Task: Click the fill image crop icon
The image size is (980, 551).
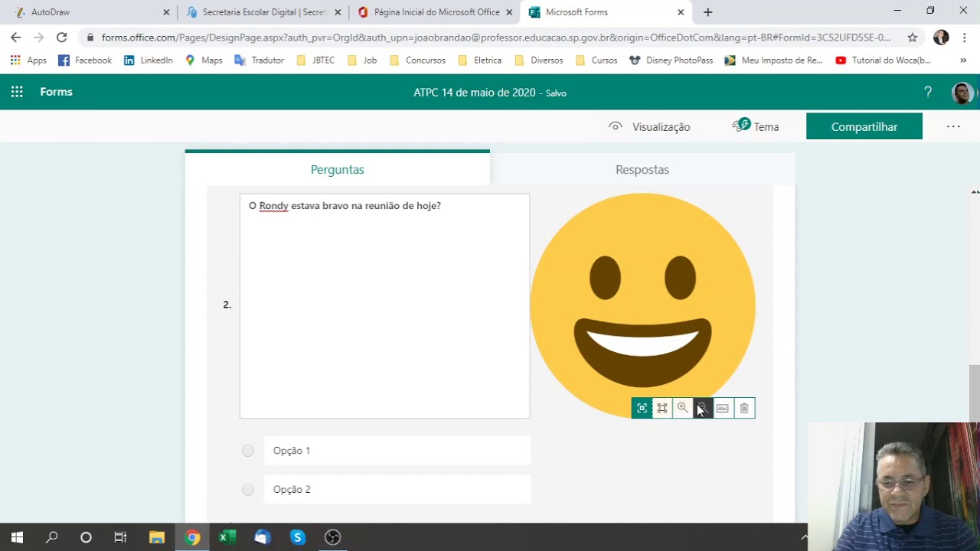Action: point(662,408)
